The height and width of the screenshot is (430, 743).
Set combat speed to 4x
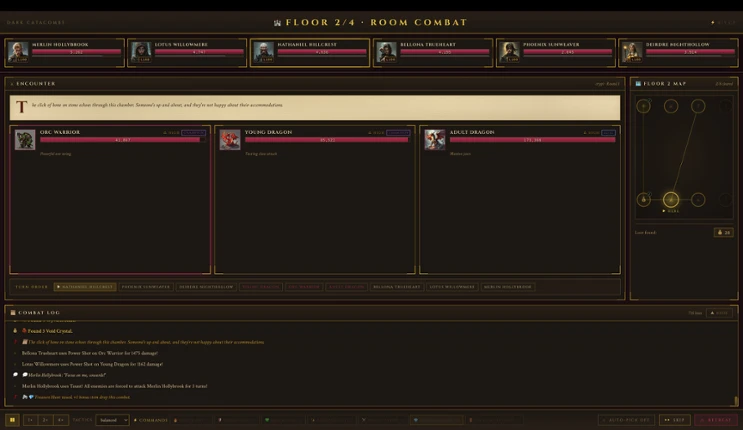[61, 420]
